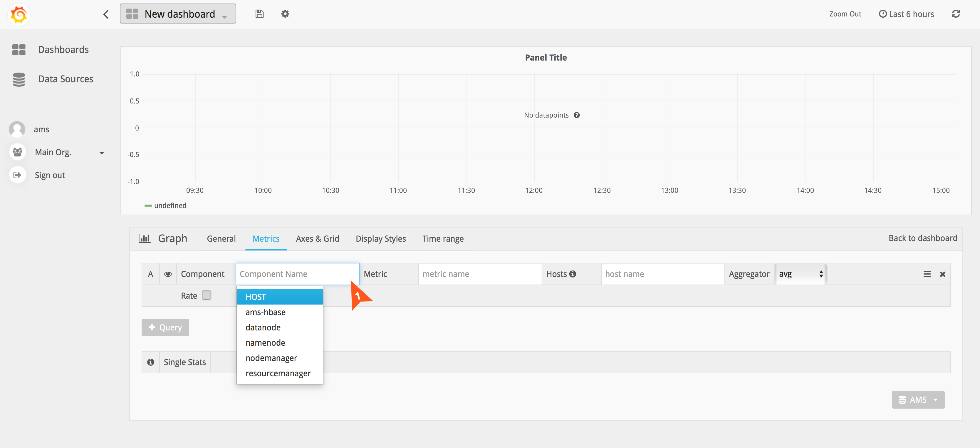Click the add Query button
980x448 pixels.
click(165, 327)
